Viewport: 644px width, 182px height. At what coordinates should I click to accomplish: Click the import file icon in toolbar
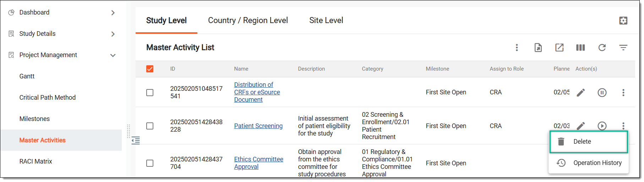pos(538,48)
